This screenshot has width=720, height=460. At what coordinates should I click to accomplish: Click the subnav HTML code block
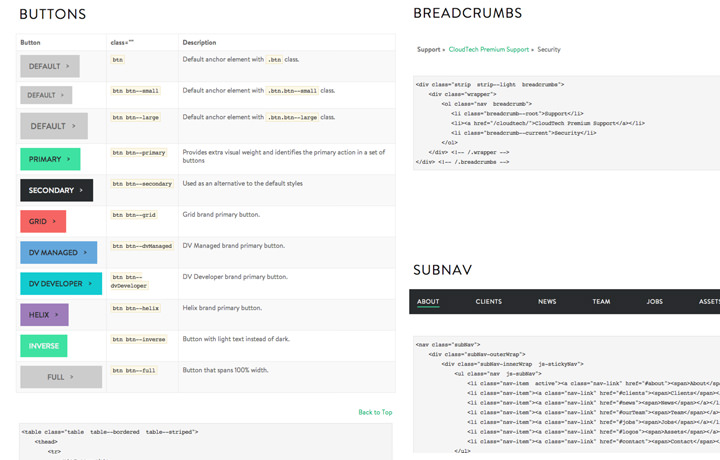(566, 395)
